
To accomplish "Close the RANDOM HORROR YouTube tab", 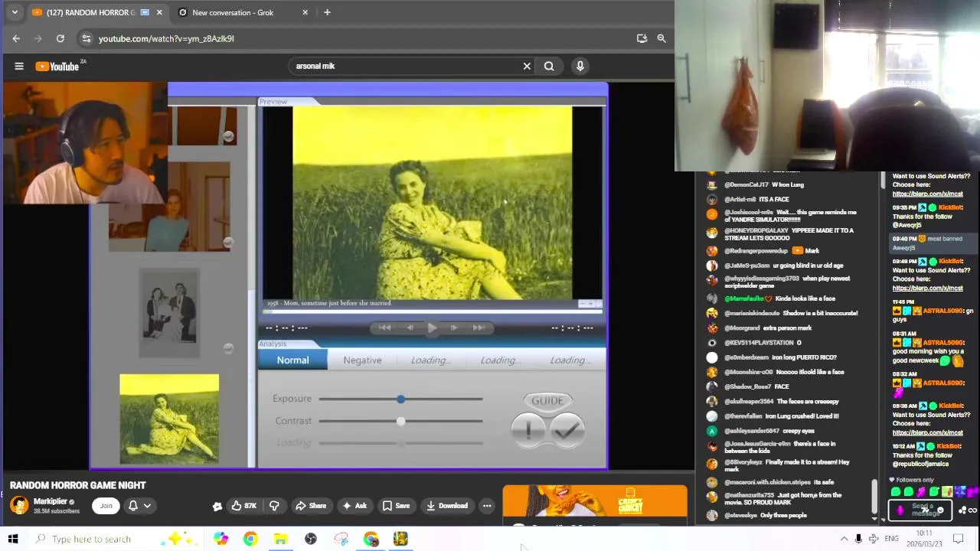I will click(x=159, y=12).
